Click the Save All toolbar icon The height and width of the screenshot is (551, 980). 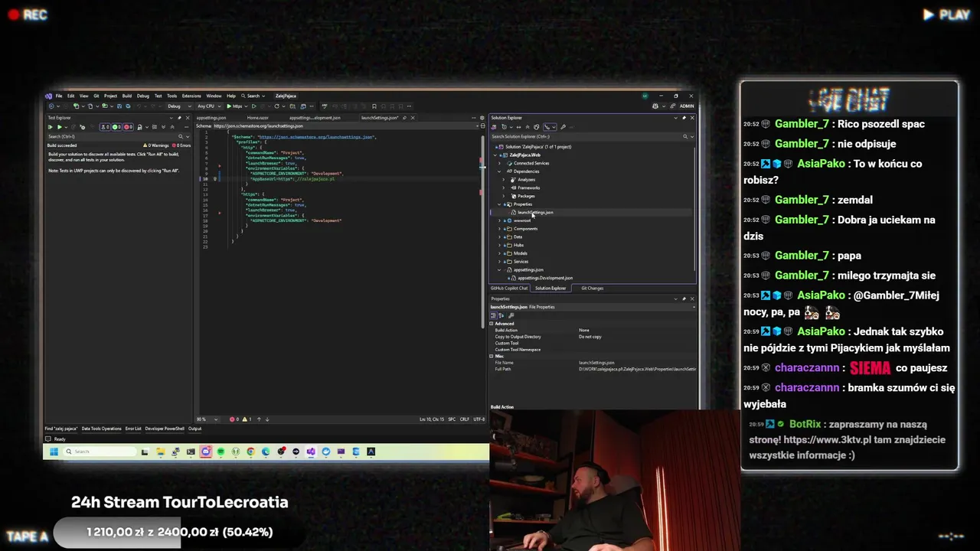click(128, 106)
